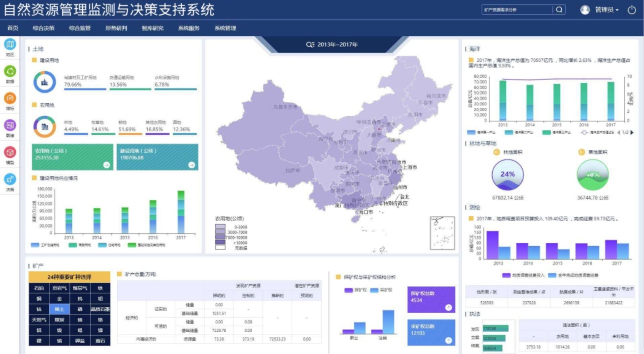Click arrow icon on 农用地(公顷) card
The height and width of the screenshot is (354, 644).
(x=107, y=165)
